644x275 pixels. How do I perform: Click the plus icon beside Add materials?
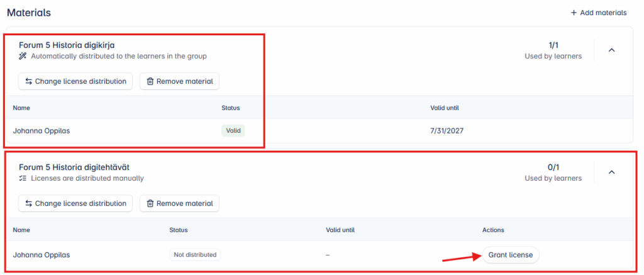point(574,13)
